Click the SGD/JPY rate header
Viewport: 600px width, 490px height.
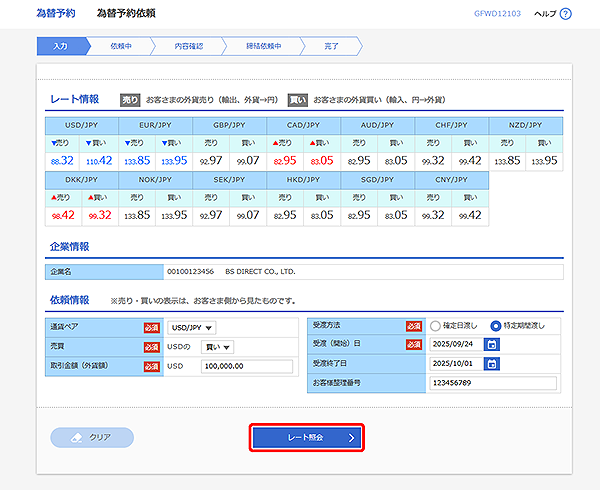(x=377, y=180)
